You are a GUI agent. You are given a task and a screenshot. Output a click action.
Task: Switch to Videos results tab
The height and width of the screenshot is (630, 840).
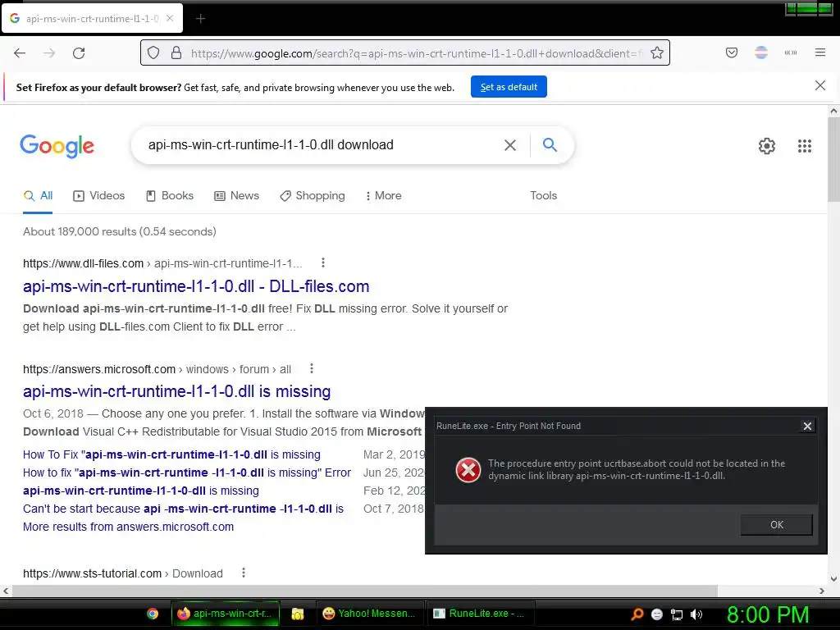click(99, 196)
